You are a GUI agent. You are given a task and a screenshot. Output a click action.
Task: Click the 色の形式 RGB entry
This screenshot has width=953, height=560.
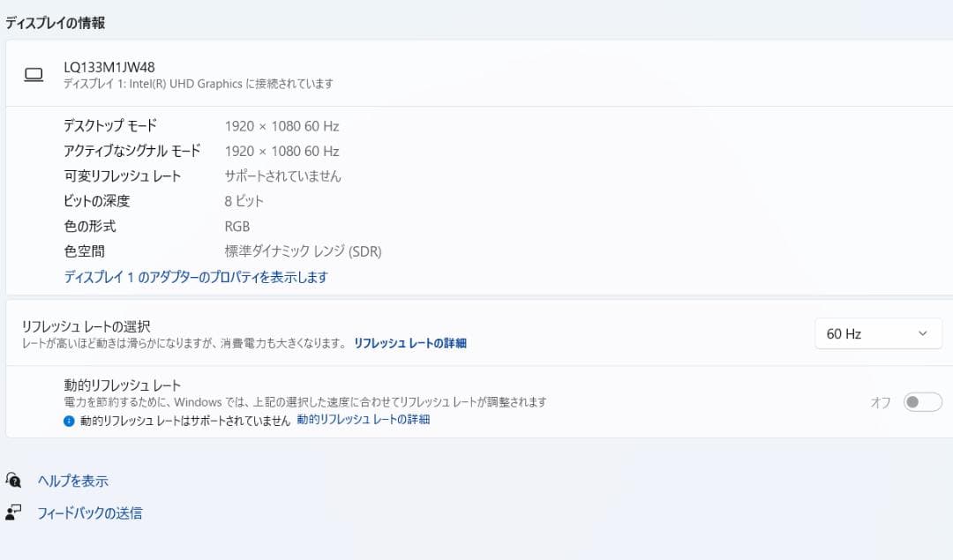(236, 226)
